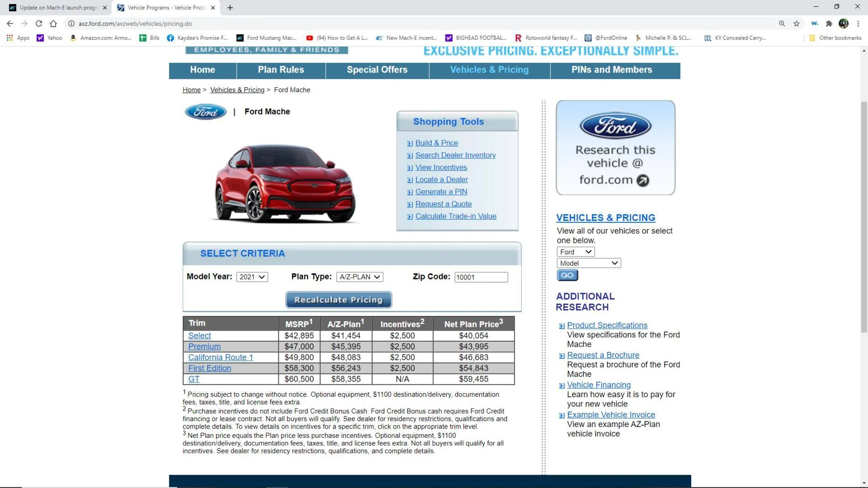Open the Request a Brochure link
This screenshot has width=868, height=488.
(603, 355)
